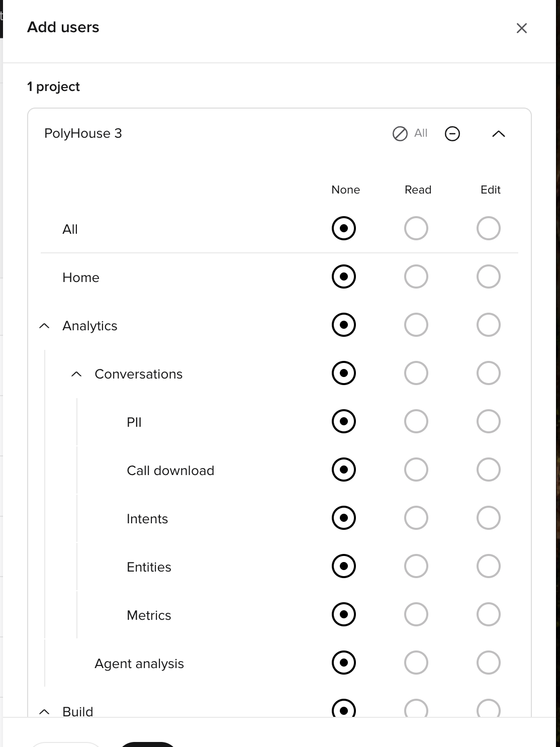Enable Edit permission for Call download

coord(488,469)
